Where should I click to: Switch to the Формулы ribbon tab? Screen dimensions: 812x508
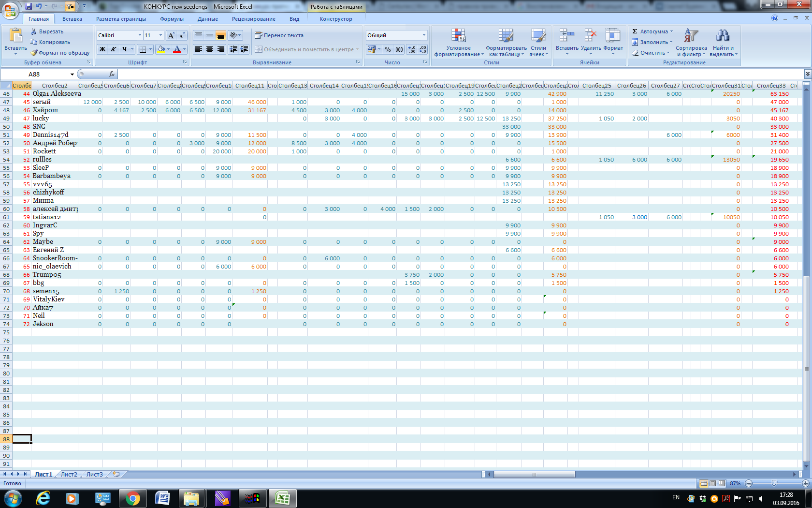click(172, 19)
